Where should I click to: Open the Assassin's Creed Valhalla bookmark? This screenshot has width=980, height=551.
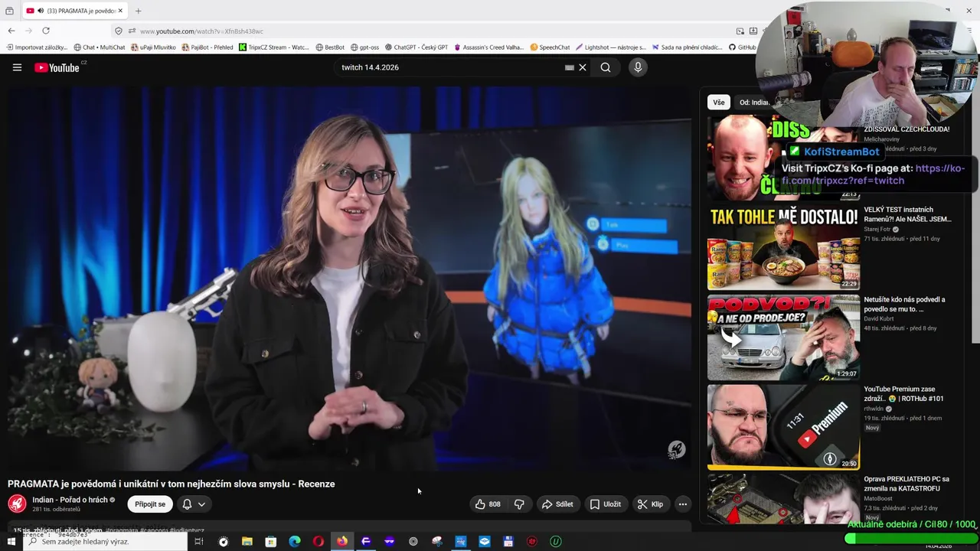488,47
